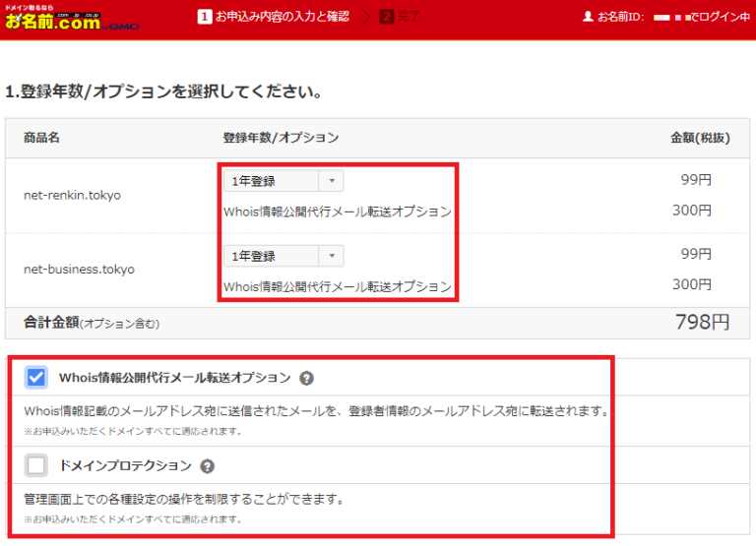756x546 pixels.
Task: Click the お名前ID login status text
Action: [673, 17]
